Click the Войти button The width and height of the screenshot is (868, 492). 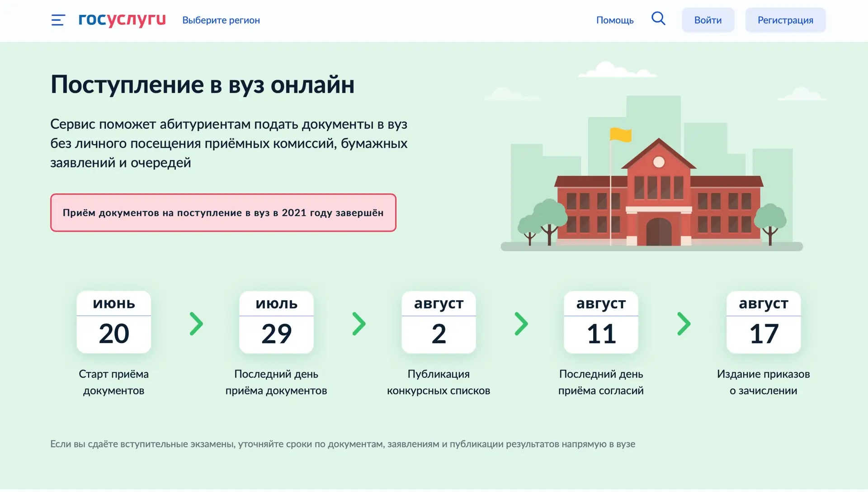tap(708, 20)
